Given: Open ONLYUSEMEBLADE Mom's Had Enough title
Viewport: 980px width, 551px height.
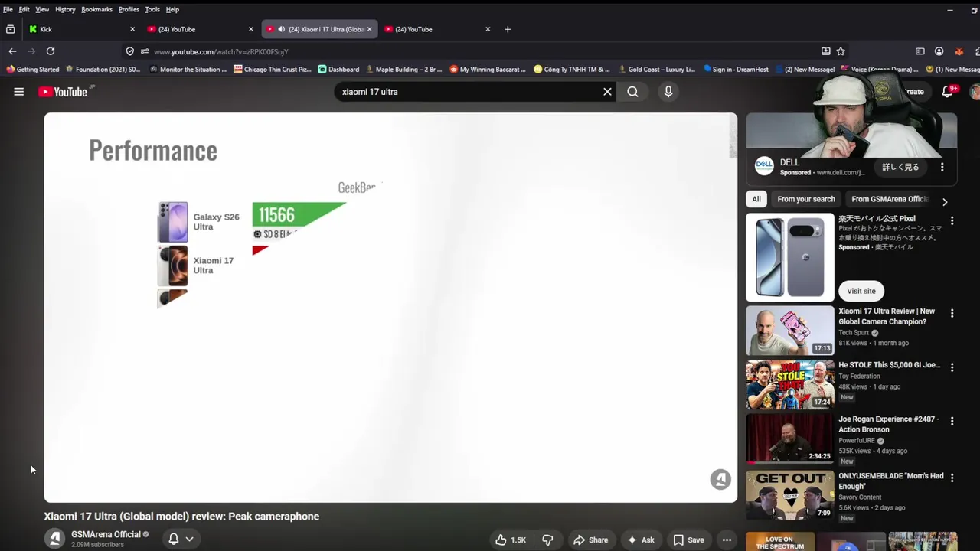Looking at the screenshot, I should (x=890, y=481).
